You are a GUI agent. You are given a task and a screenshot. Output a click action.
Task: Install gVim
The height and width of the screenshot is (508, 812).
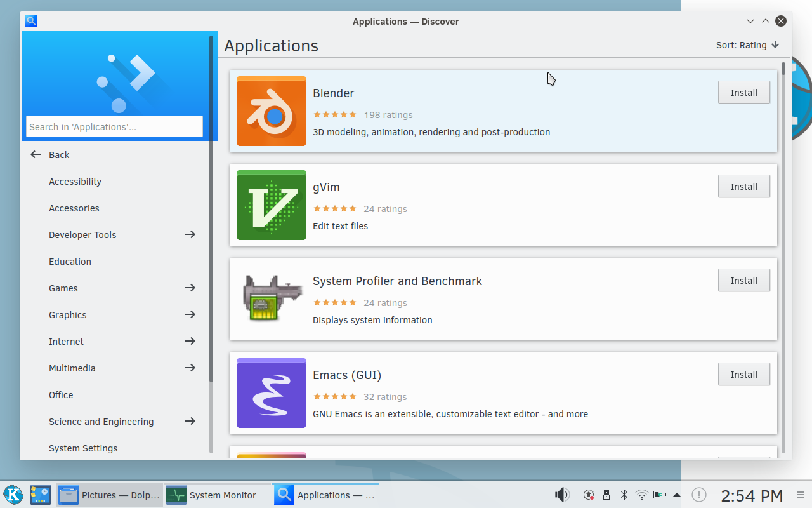click(743, 187)
